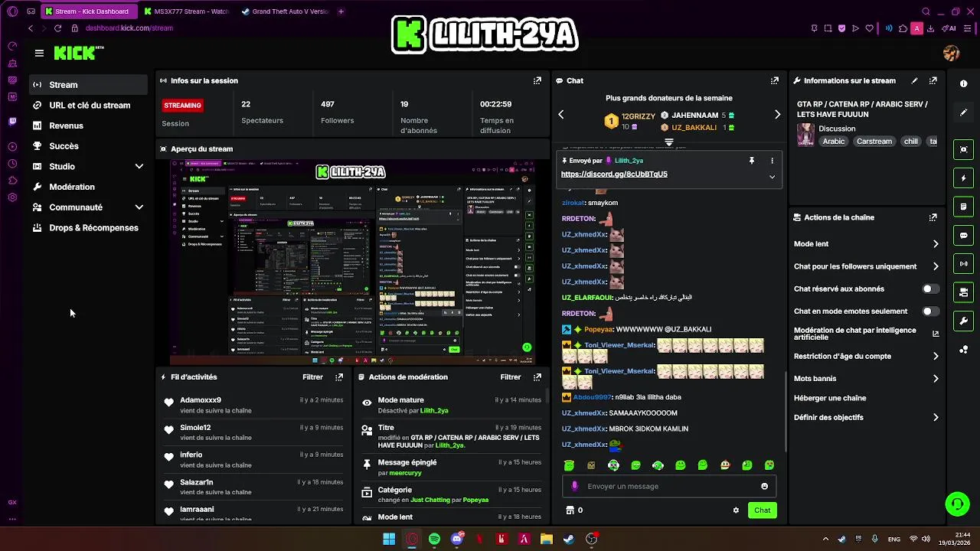Screen dimensions: 980x551
Task: Open Revenus in the sidebar
Action: [x=88, y=126]
